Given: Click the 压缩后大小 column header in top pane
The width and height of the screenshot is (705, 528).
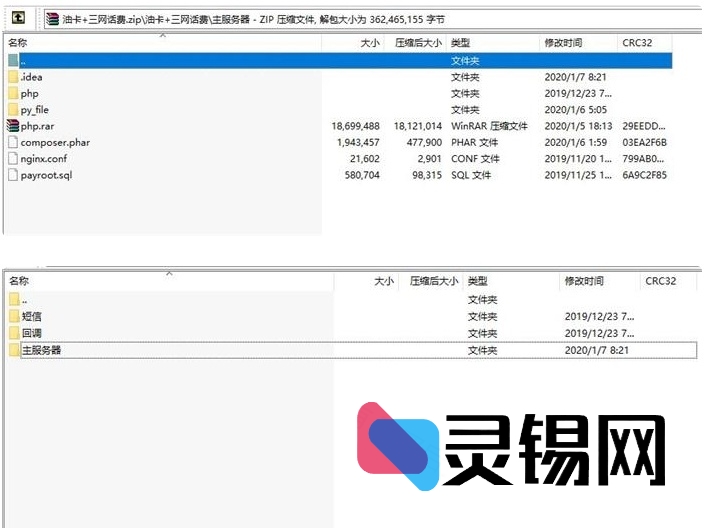Looking at the screenshot, I should 418,44.
